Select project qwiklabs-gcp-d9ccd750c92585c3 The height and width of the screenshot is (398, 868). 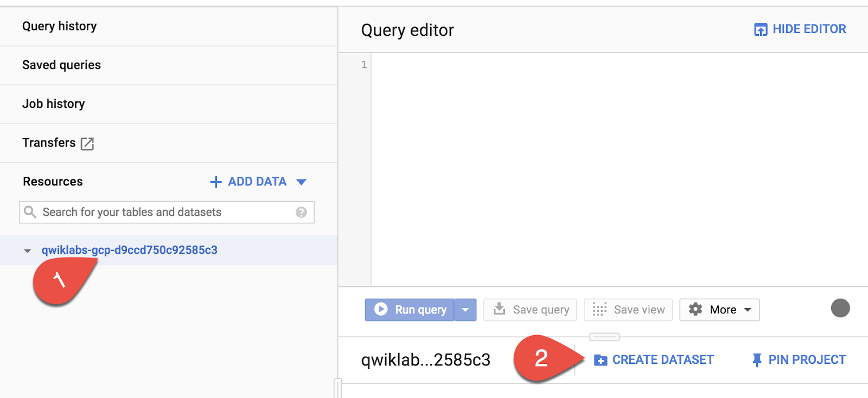(129, 250)
